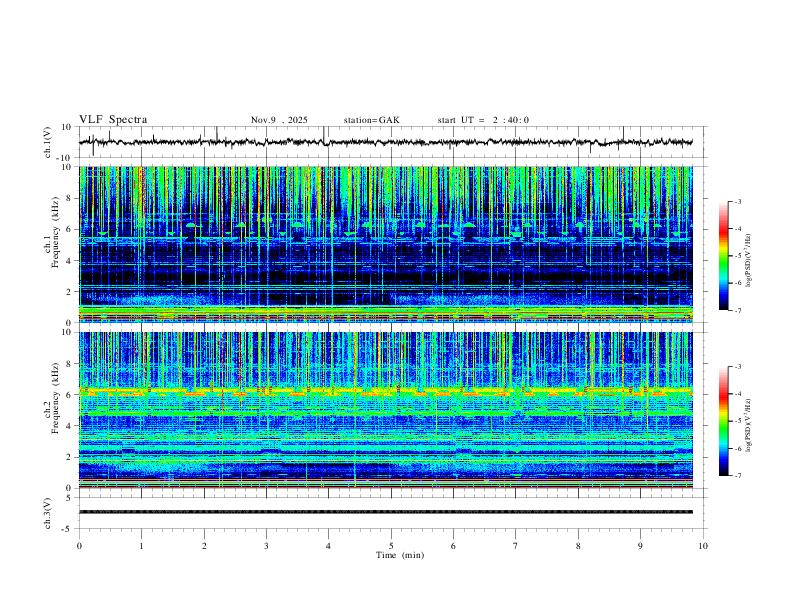Viewport: 792px width, 612px height.
Task: Click the "8" kHz tick on ch.1 frequency axis
Action: pos(70,198)
